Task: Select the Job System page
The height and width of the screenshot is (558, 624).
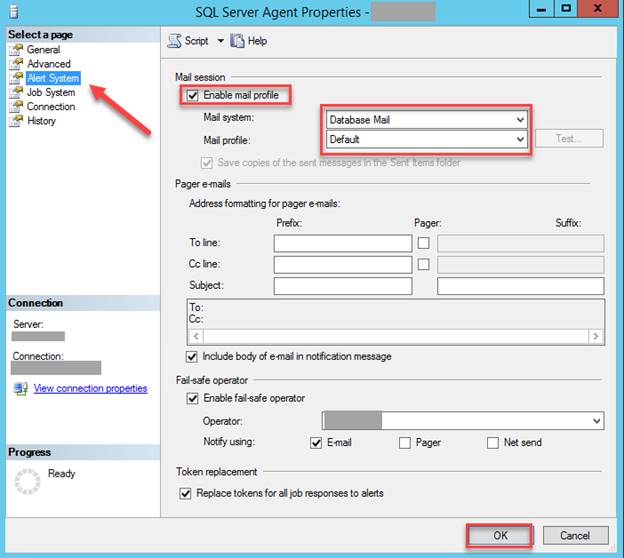Action: [51, 92]
